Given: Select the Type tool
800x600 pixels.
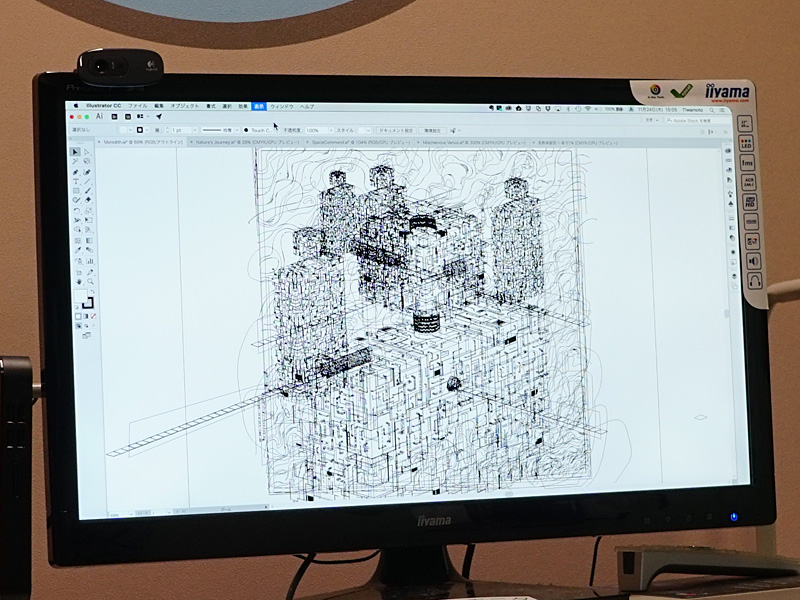Looking at the screenshot, I should [x=76, y=181].
